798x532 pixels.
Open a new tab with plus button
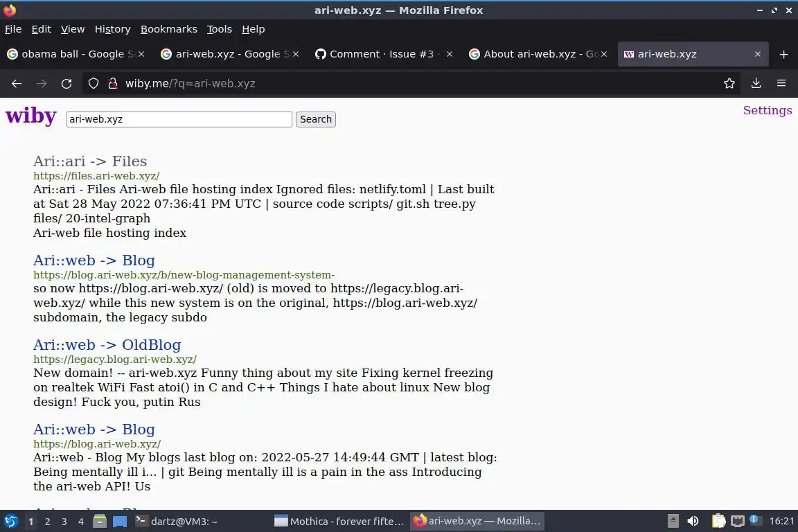pos(783,54)
